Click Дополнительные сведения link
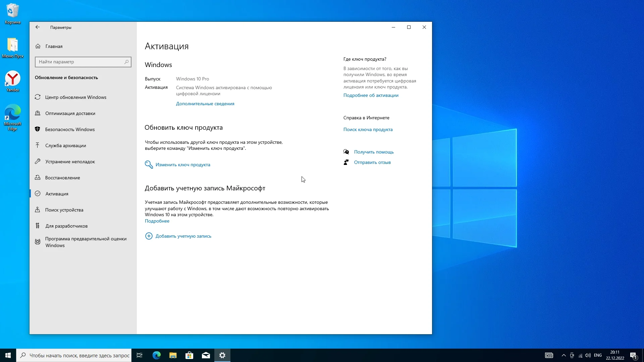 click(x=205, y=104)
